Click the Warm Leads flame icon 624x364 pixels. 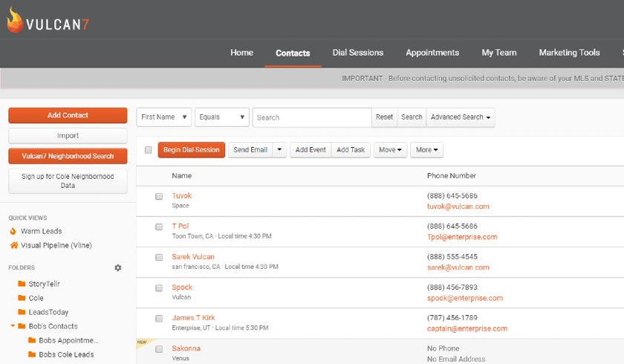13,231
